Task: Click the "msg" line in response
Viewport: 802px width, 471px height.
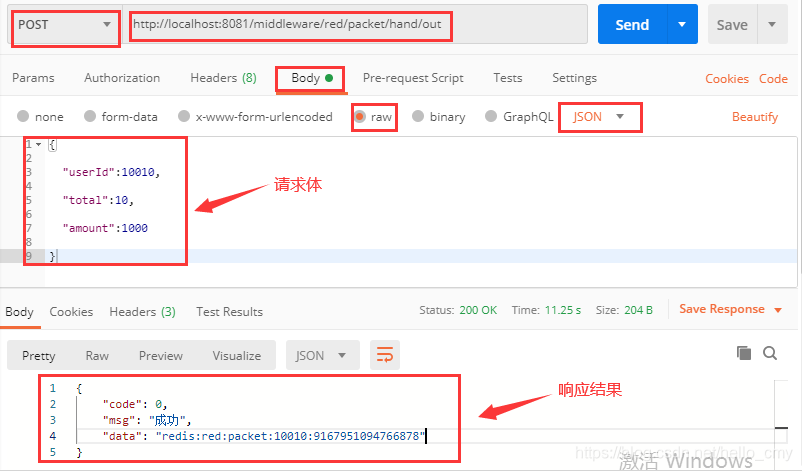Action: tap(147, 420)
